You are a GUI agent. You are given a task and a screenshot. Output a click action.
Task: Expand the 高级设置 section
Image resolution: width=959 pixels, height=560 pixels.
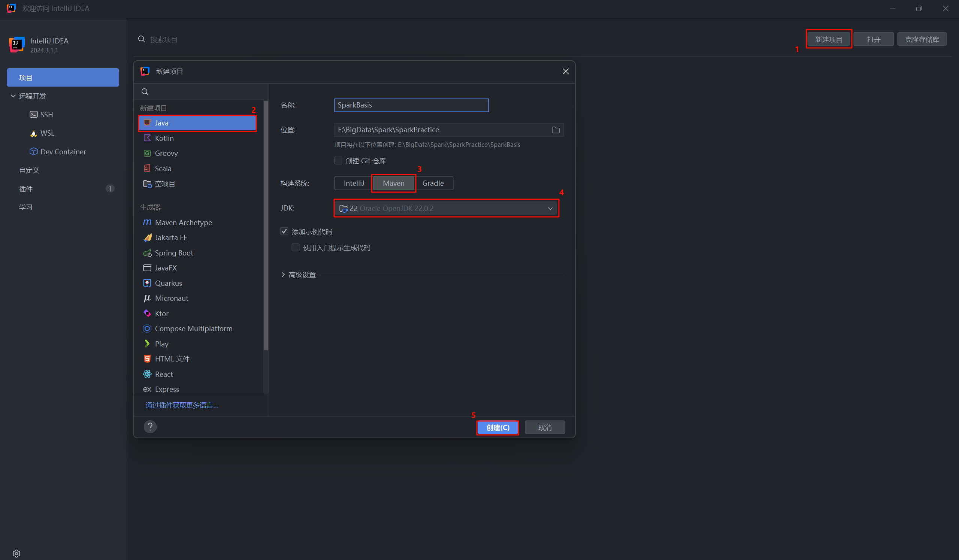tap(283, 275)
